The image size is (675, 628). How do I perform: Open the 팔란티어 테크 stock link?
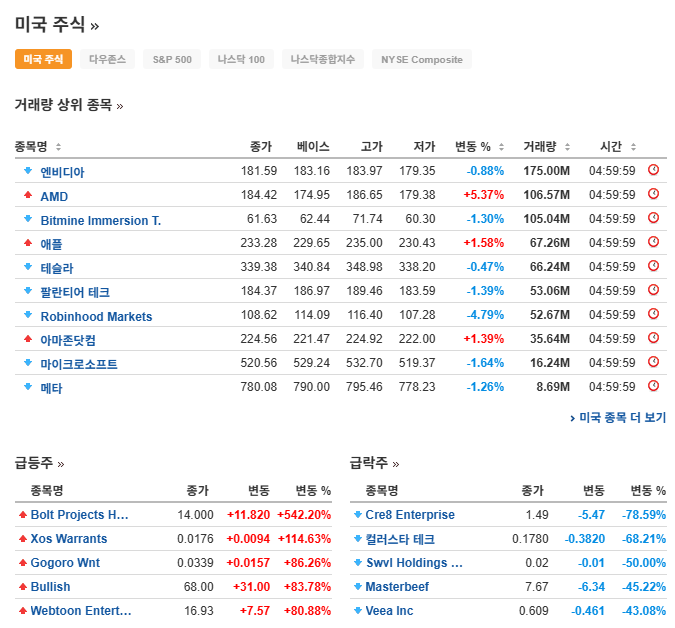point(75,292)
